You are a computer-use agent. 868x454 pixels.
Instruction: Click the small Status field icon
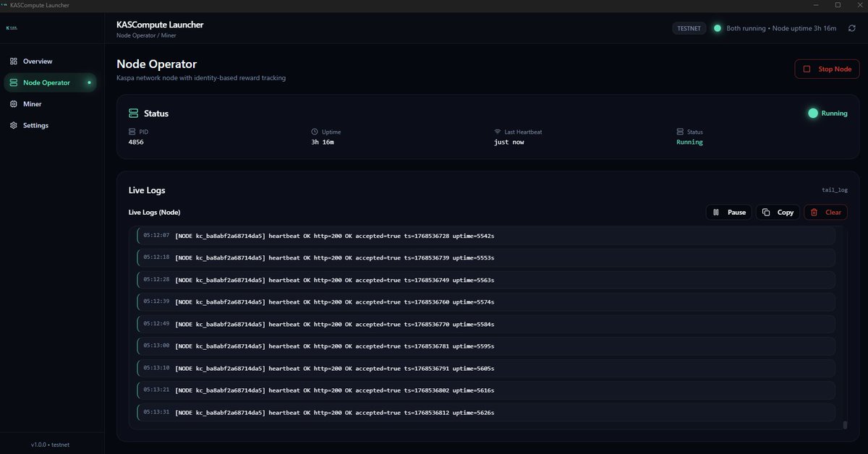click(x=680, y=132)
